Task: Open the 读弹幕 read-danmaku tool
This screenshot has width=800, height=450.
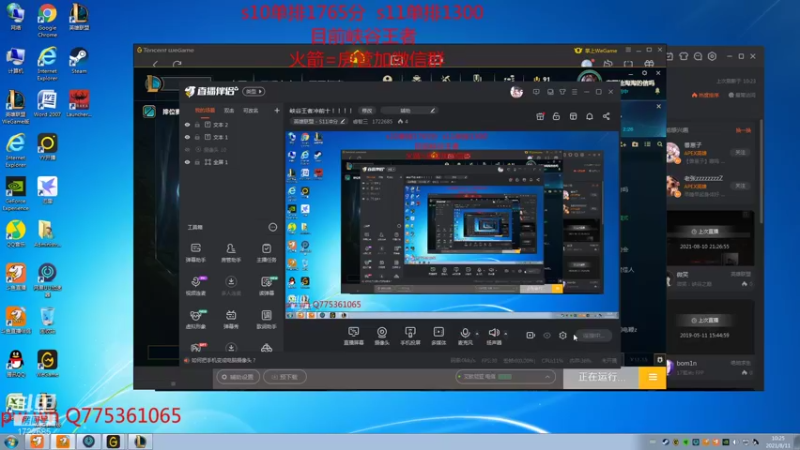Action: [x=266, y=286]
